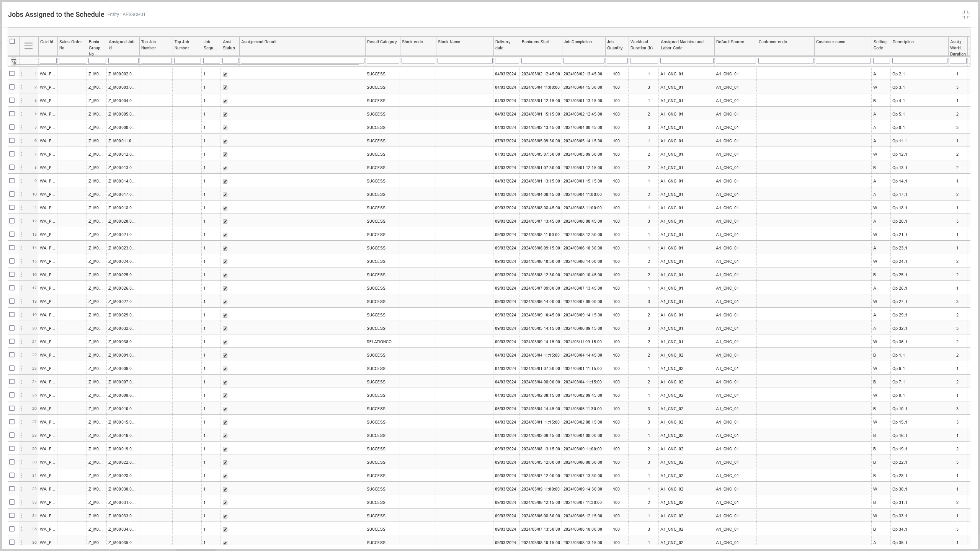Click the Delivery date column header

[503, 45]
